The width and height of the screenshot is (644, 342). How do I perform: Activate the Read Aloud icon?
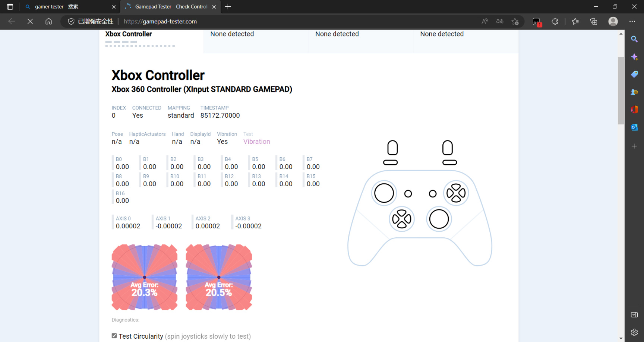click(485, 22)
